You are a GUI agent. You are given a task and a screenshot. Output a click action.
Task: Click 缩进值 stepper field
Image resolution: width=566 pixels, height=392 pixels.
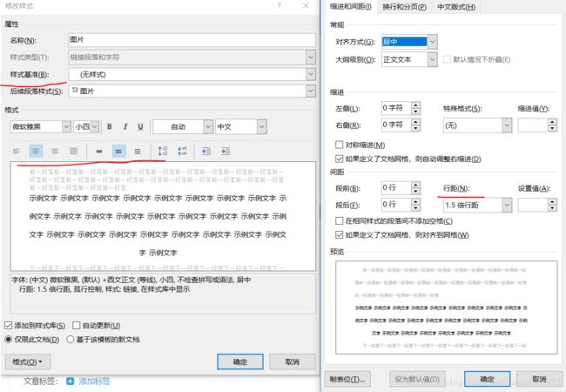coord(537,125)
